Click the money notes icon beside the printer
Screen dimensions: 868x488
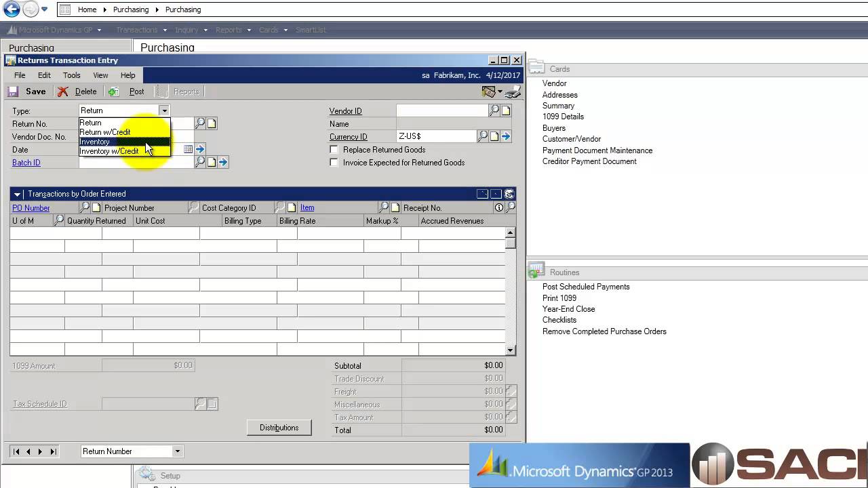tap(488, 91)
